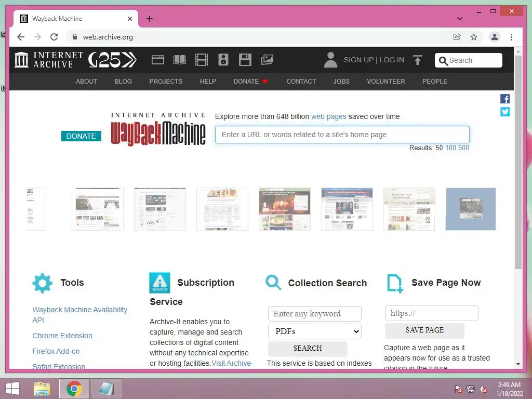Screen dimensions: 532x399
Task: Open the PEOPLE menu item
Action: (x=435, y=82)
